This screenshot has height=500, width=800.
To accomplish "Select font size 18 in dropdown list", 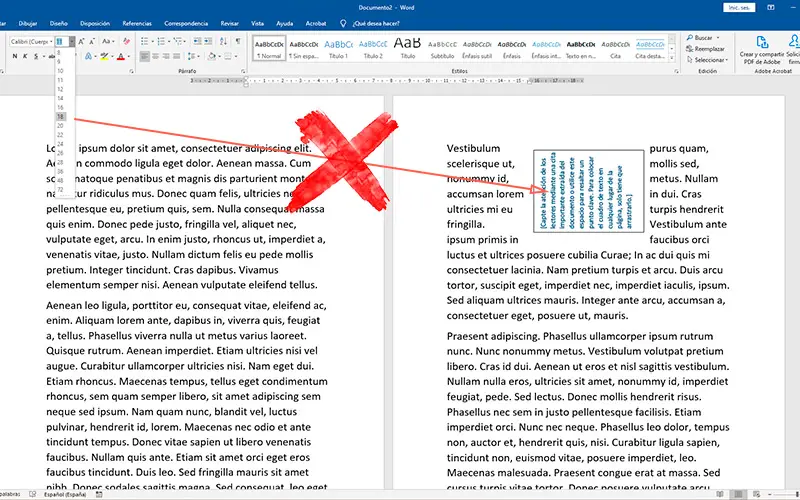I will (61, 117).
